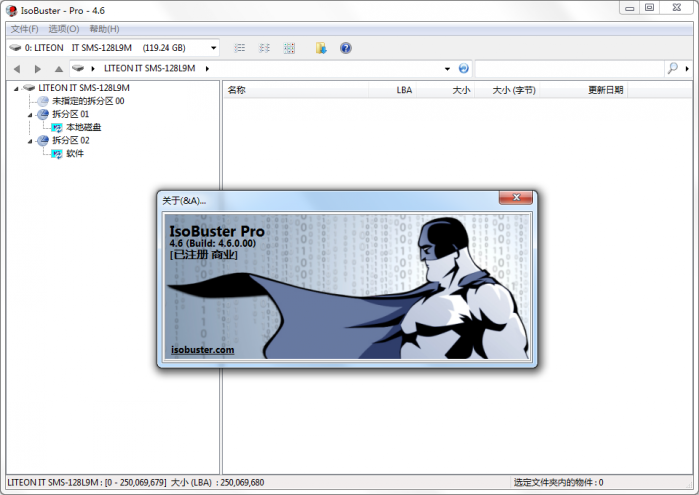Open the 帮助(H) menu
Image resolution: width=699 pixels, height=495 pixels.
click(x=104, y=29)
